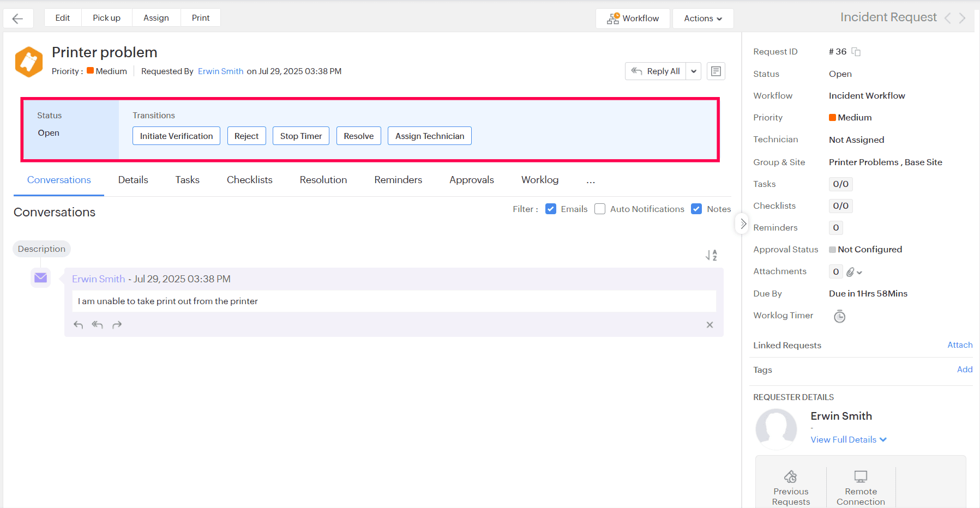
Task: Switch to the Details tab
Action: click(x=133, y=180)
